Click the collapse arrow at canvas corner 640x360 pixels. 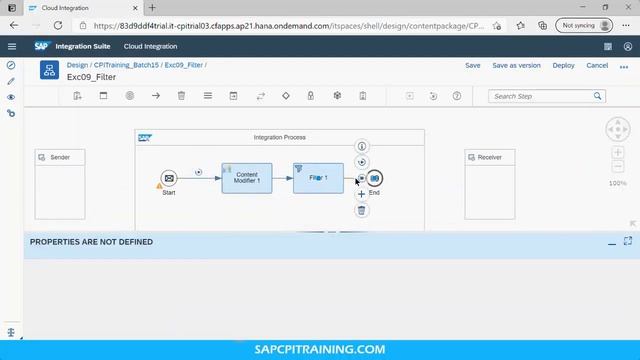[x=633, y=223]
